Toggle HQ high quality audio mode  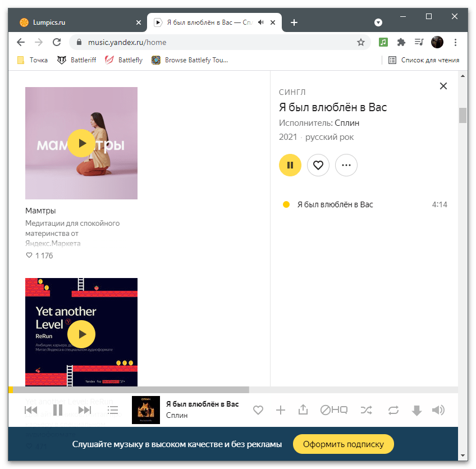tap(334, 410)
